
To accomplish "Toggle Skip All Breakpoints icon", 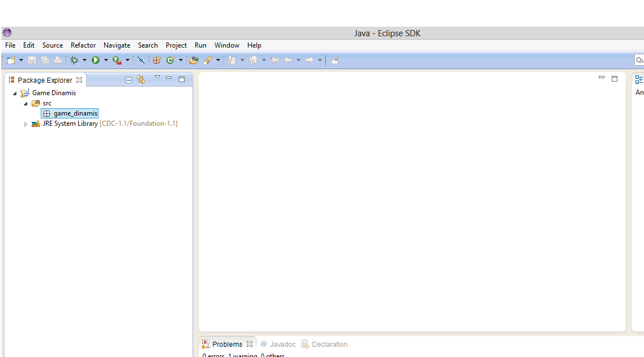I will [141, 61].
